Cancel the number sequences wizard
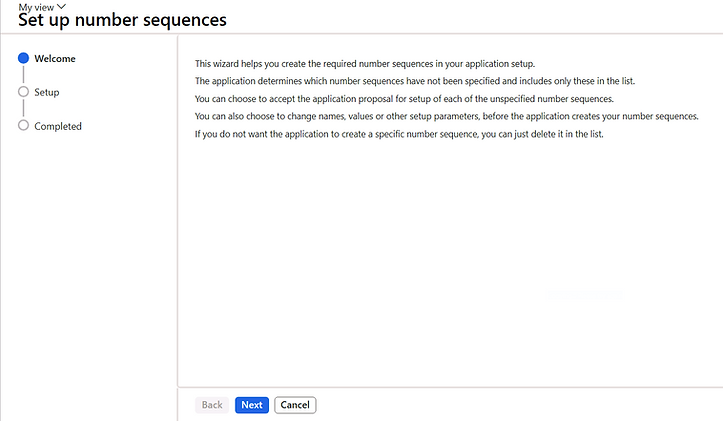723x421 pixels. coord(295,405)
